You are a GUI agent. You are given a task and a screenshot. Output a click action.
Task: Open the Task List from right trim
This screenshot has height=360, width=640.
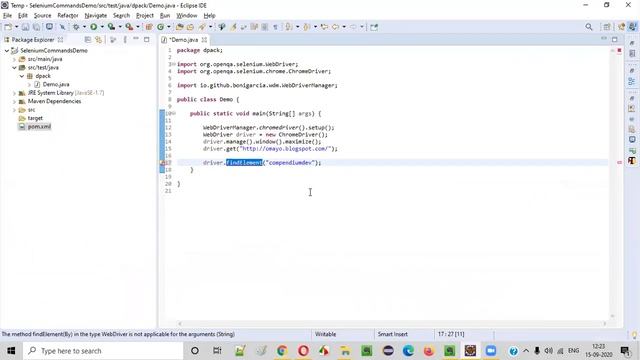[x=632, y=53]
